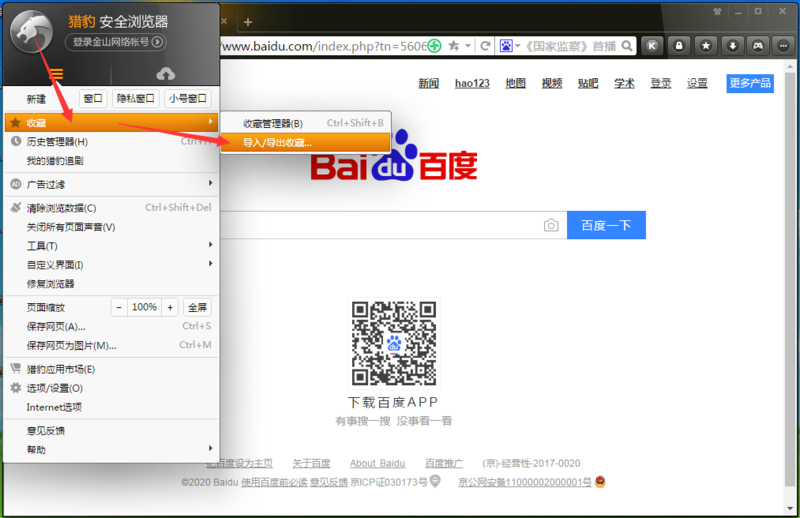The width and height of the screenshot is (800, 518).
Task: Click the address bar URL field
Action: click(x=324, y=46)
